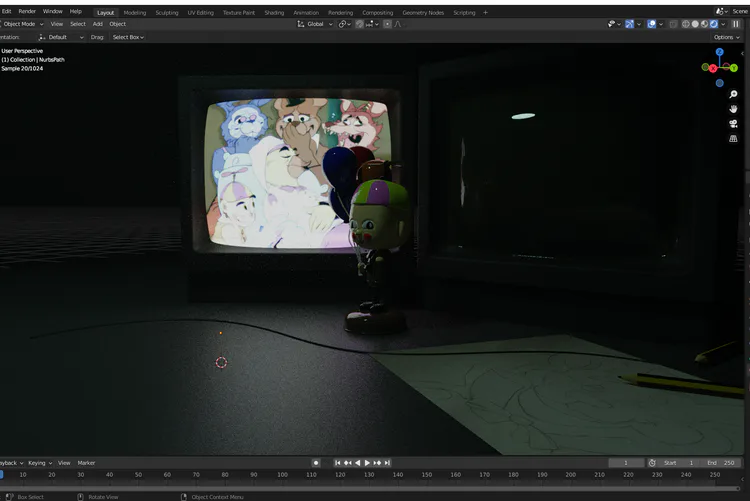Select rendered viewport shading
Viewport: 750px width, 501px height.
click(x=714, y=24)
